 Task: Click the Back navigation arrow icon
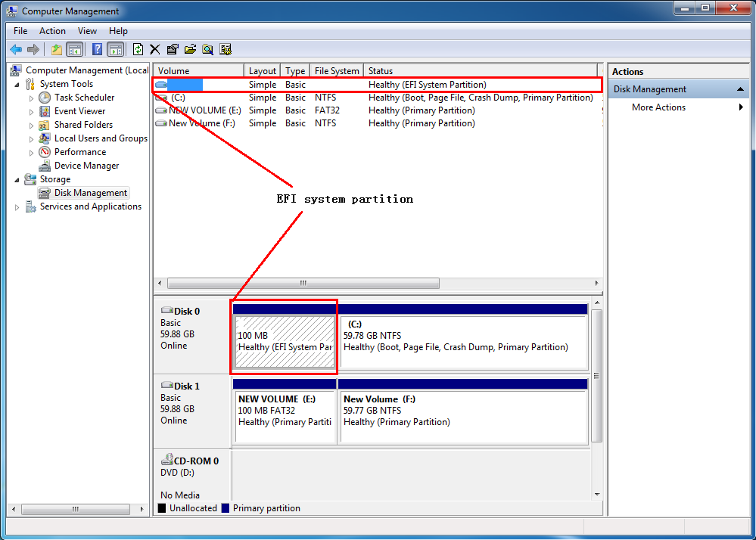(x=15, y=49)
